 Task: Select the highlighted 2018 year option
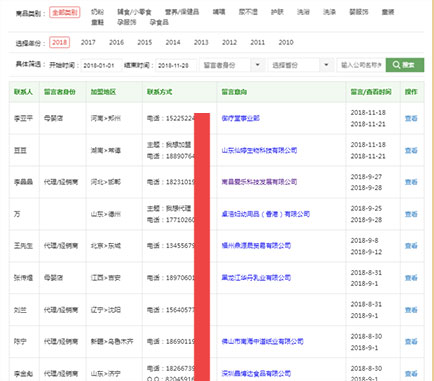pos(60,42)
